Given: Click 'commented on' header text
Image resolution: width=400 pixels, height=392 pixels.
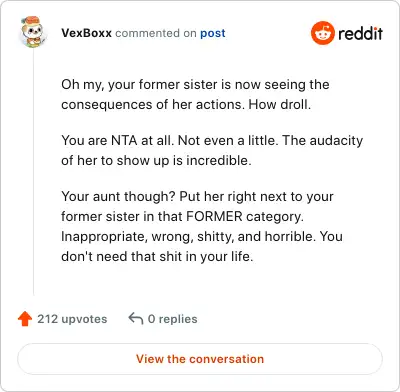Looking at the screenshot, I should tap(156, 33).
